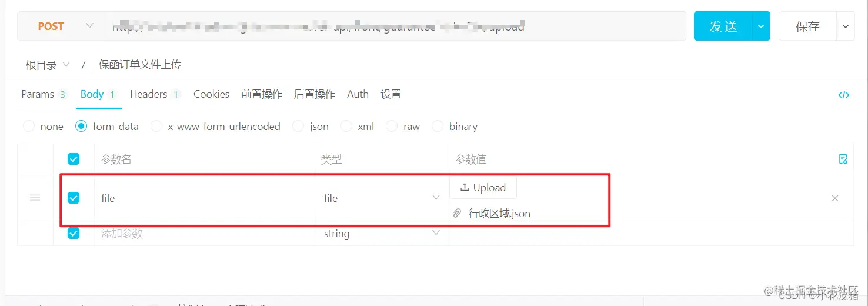Toggle the checkbox on the 添加参数 row
Screen dimensions: 868x306
pos(74,234)
